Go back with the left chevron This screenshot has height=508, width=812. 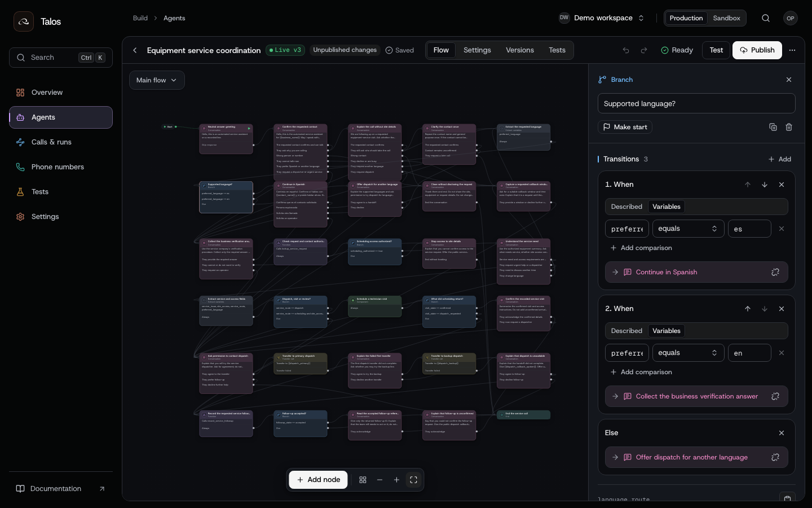(x=135, y=50)
